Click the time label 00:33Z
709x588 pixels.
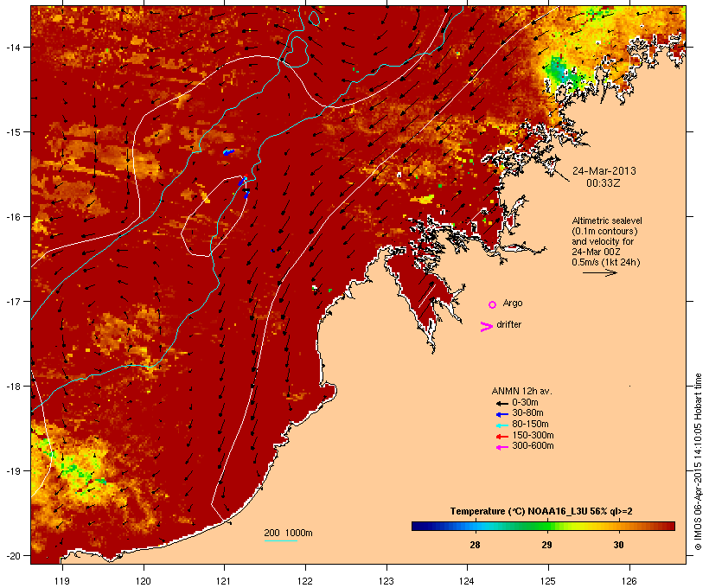pos(603,183)
